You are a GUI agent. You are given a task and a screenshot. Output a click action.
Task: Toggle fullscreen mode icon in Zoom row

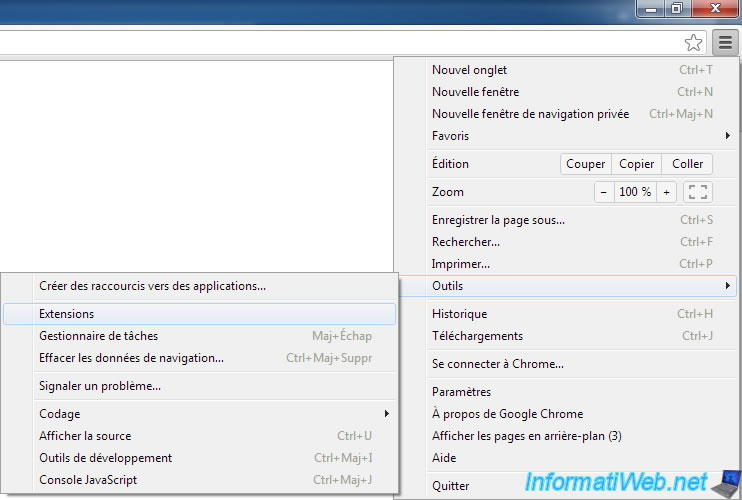[x=700, y=192]
